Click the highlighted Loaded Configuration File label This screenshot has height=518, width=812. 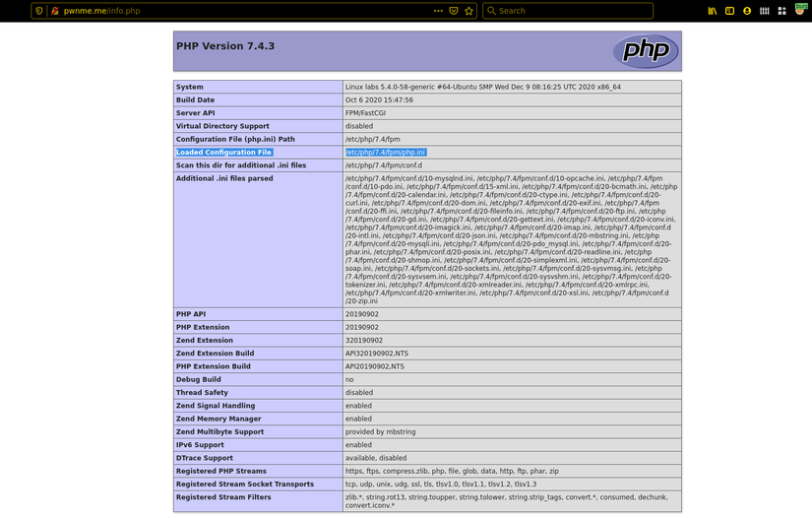pyautogui.click(x=223, y=153)
